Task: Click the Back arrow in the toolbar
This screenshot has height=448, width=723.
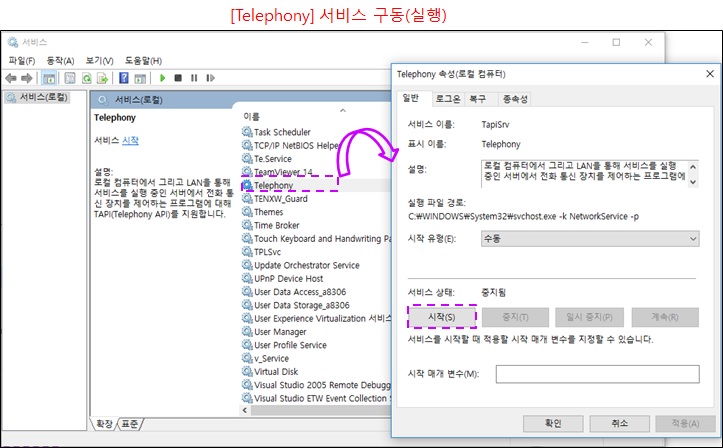Action: click(11, 78)
